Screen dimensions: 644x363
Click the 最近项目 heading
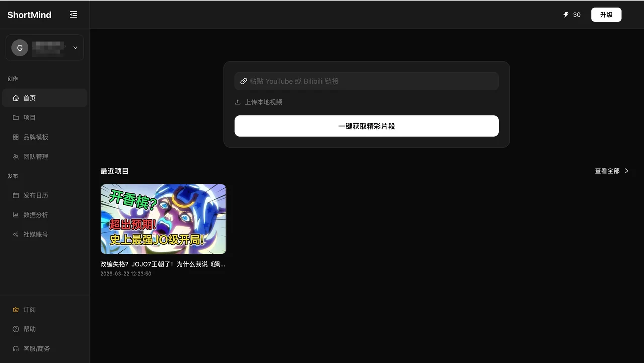[115, 171]
